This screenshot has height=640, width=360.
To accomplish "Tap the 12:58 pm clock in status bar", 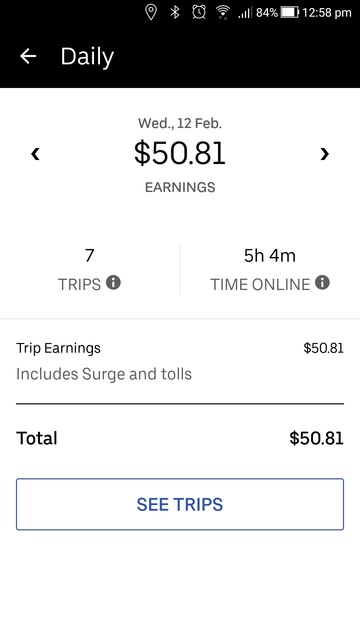I will [327, 13].
